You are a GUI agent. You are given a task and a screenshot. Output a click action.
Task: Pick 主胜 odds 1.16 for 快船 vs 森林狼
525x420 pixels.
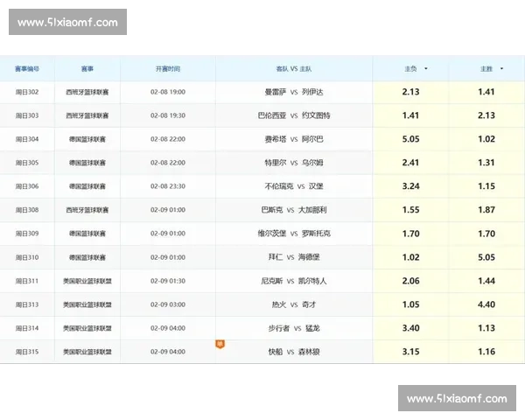(486, 352)
